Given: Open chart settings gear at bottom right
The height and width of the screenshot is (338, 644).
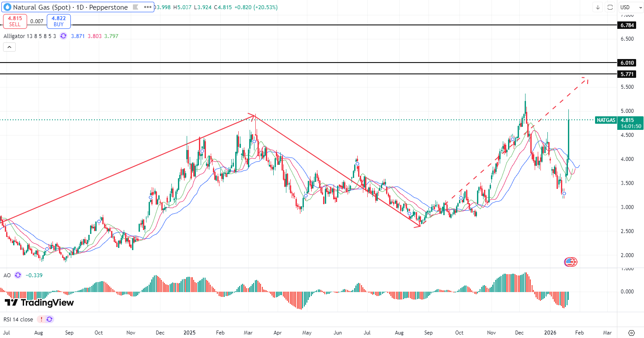Looking at the screenshot, I should point(631,332).
